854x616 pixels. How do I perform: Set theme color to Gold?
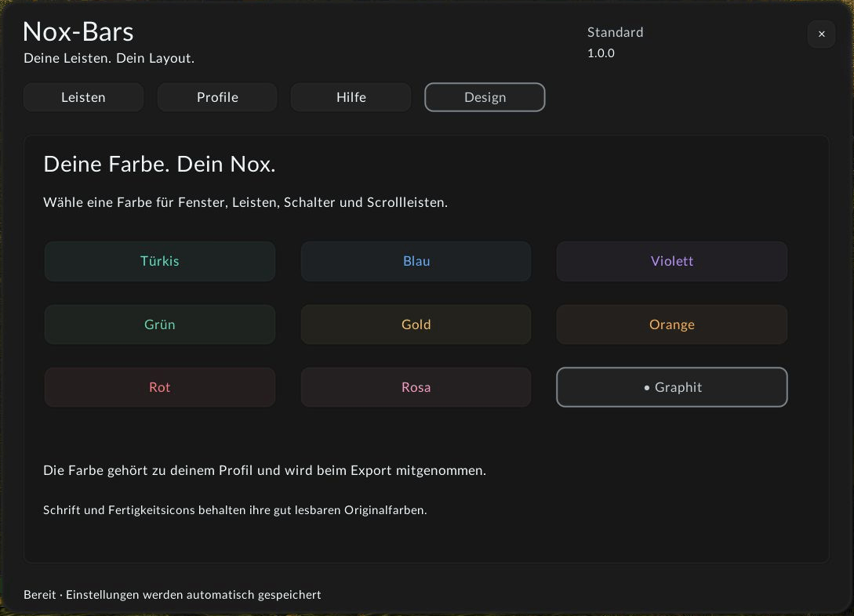click(x=416, y=324)
